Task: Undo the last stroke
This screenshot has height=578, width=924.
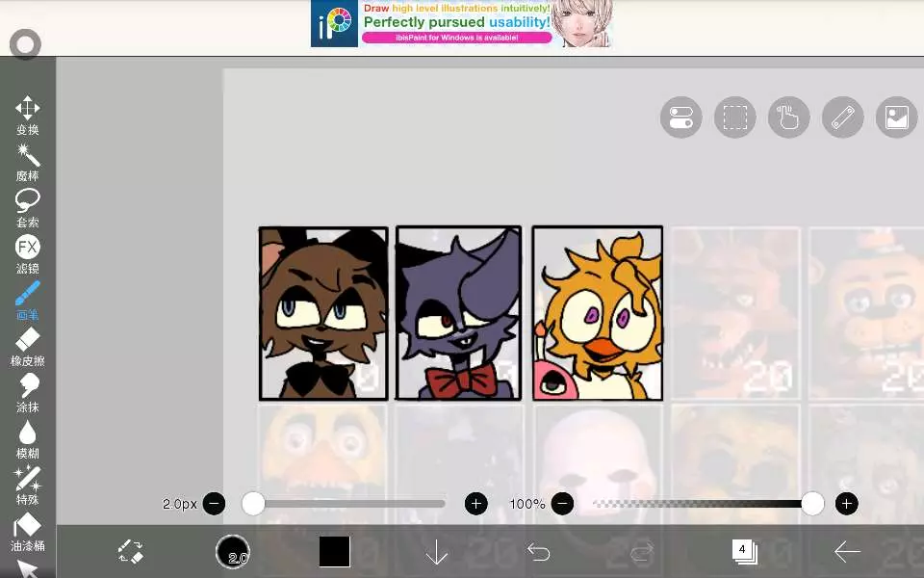Action: point(539,552)
